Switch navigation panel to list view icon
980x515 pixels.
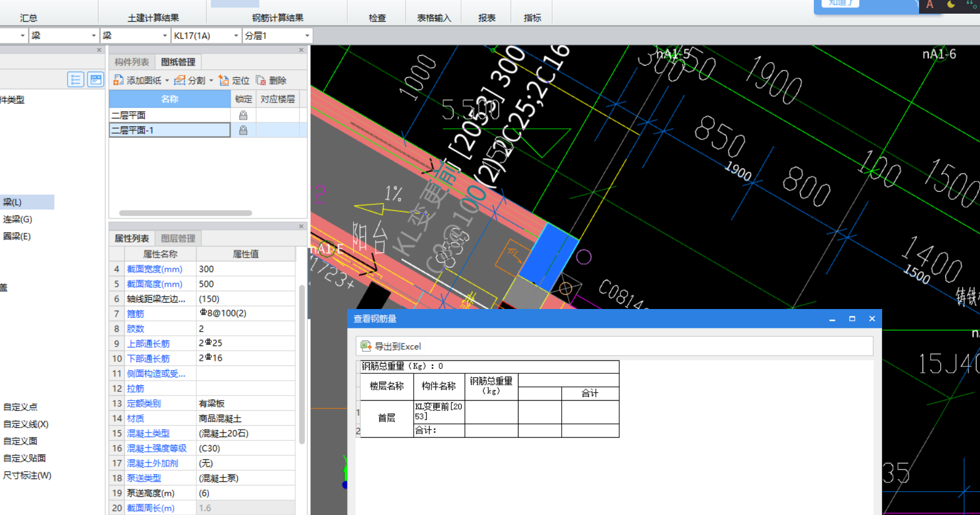click(76, 80)
